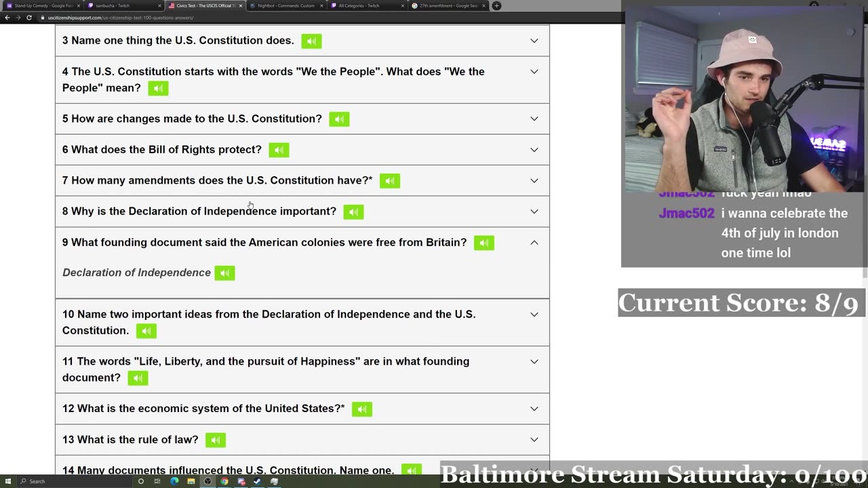Open Steam from taskbar
The width and height of the screenshot is (868, 488).
257,481
